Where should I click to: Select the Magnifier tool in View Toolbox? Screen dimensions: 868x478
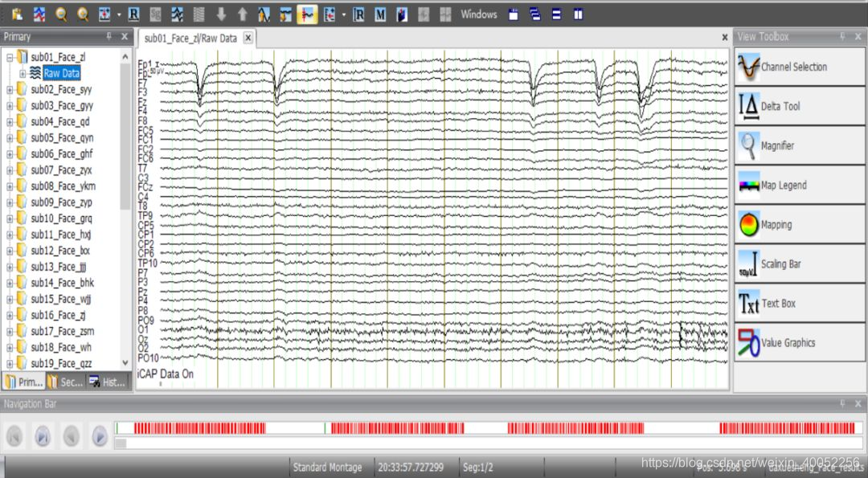tap(800, 145)
